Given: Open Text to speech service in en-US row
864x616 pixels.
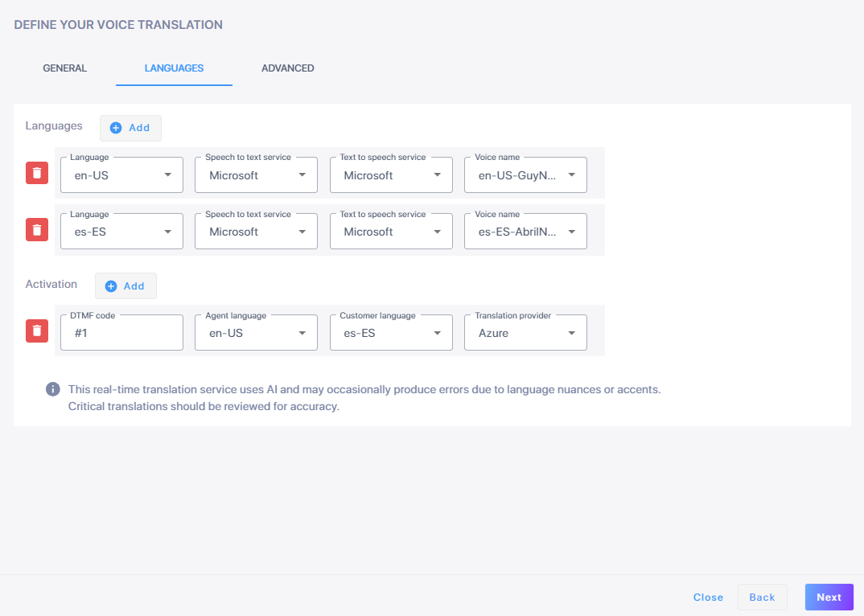Looking at the screenshot, I should tap(391, 175).
